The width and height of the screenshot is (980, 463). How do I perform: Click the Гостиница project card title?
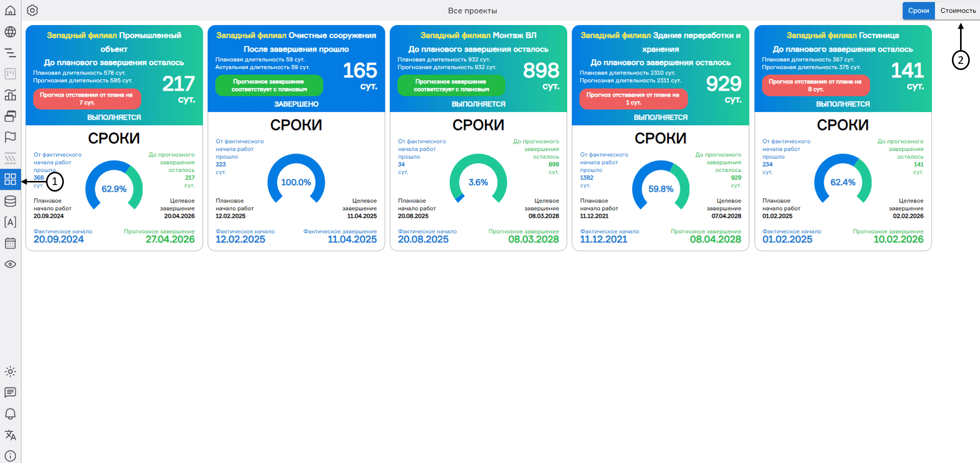click(878, 35)
